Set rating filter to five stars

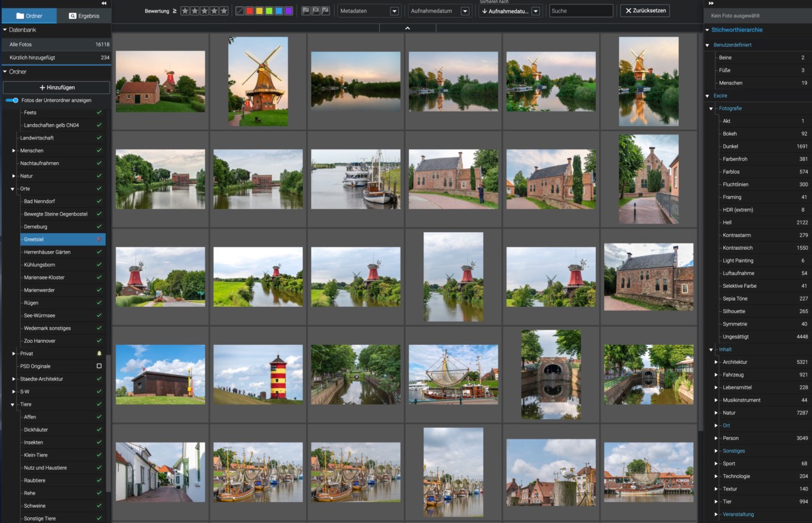point(223,11)
